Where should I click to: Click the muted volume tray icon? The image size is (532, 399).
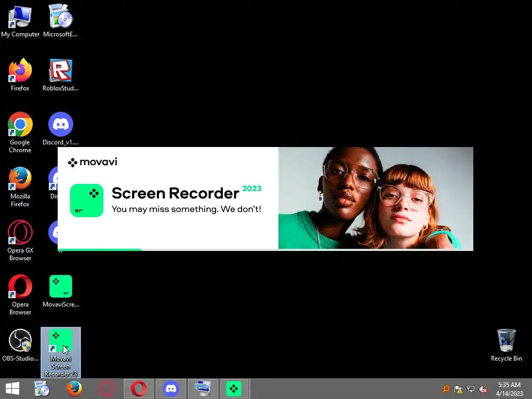pyautogui.click(x=483, y=389)
